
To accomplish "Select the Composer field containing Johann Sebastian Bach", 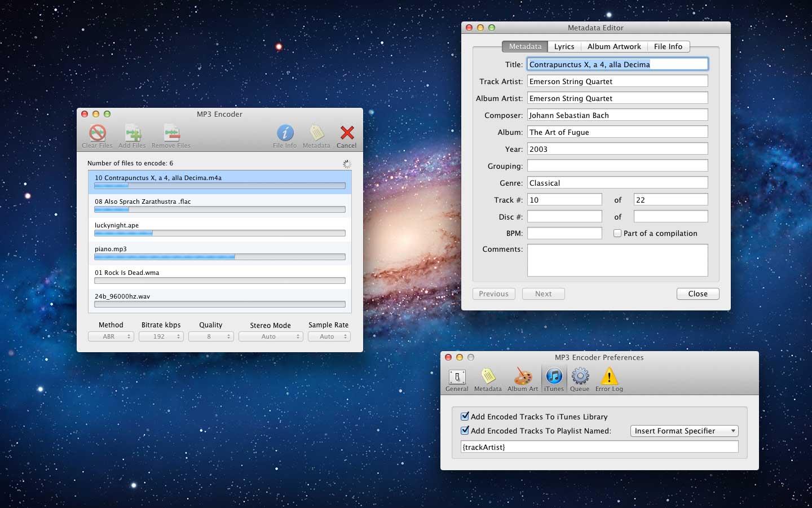I will point(617,115).
